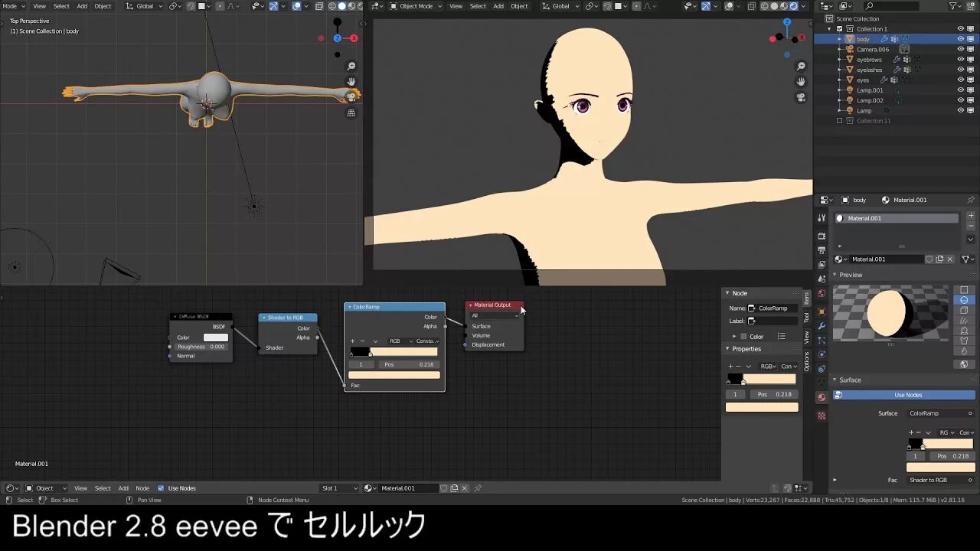Open Add menu in node editor
This screenshot has height=551, width=980.
pos(123,488)
